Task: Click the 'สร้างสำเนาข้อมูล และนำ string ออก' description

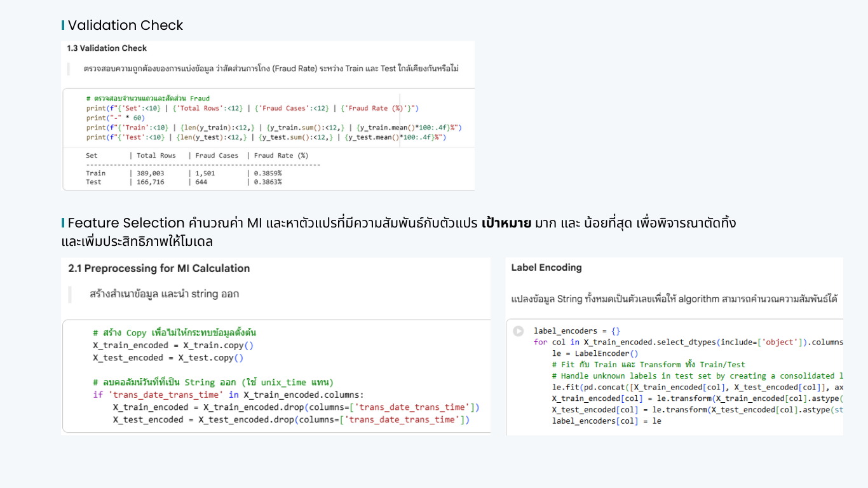Action: pos(165,294)
